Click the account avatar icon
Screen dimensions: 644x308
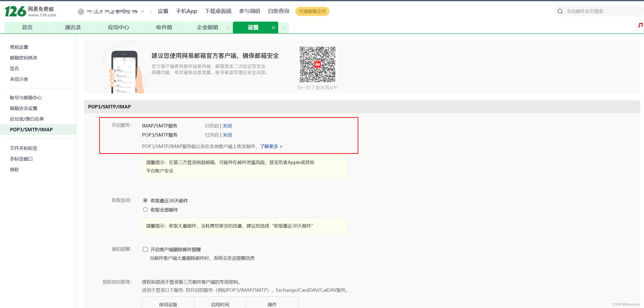pos(81,11)
